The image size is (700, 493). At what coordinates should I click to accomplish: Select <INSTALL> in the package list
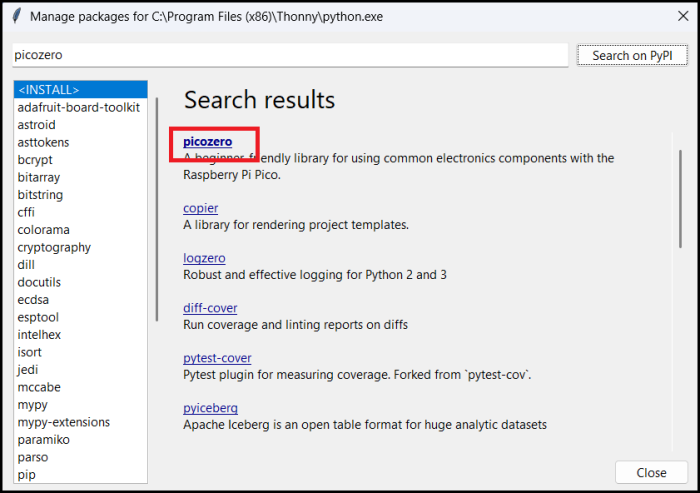[81, 90]
